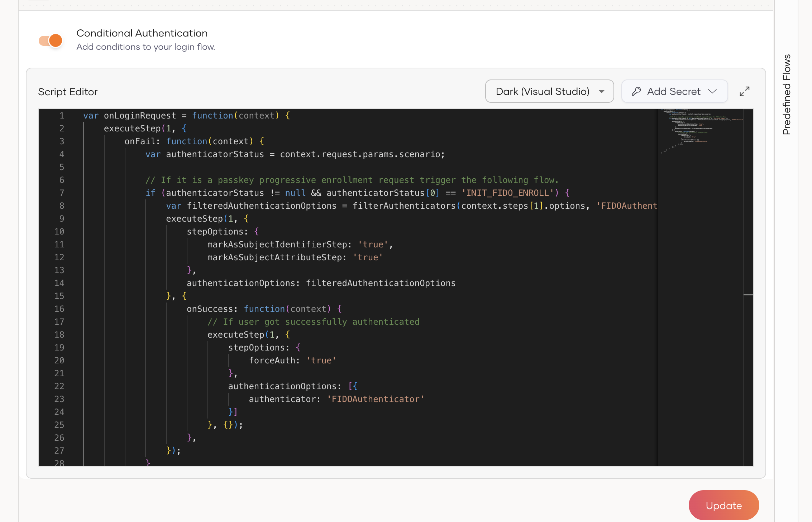The image size is (812, 522).
Task: Click line number 1 in the gutter
Action: 62,116
